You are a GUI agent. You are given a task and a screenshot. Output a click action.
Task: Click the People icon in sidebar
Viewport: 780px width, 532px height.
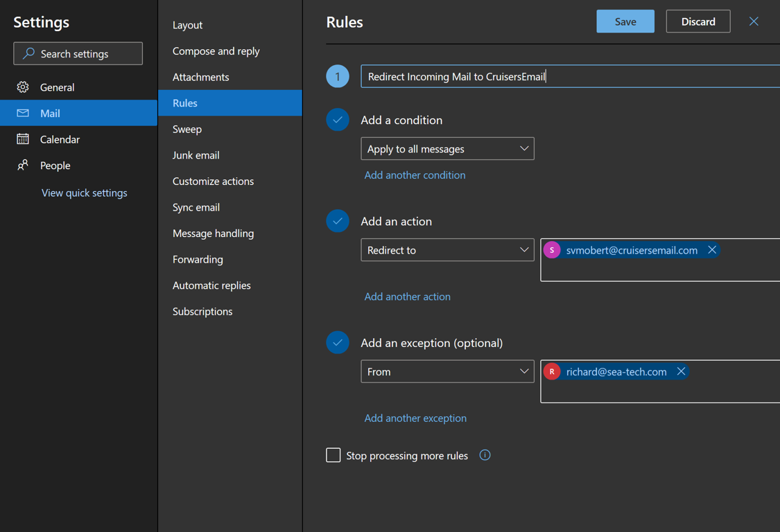click(x=23, y=166)
